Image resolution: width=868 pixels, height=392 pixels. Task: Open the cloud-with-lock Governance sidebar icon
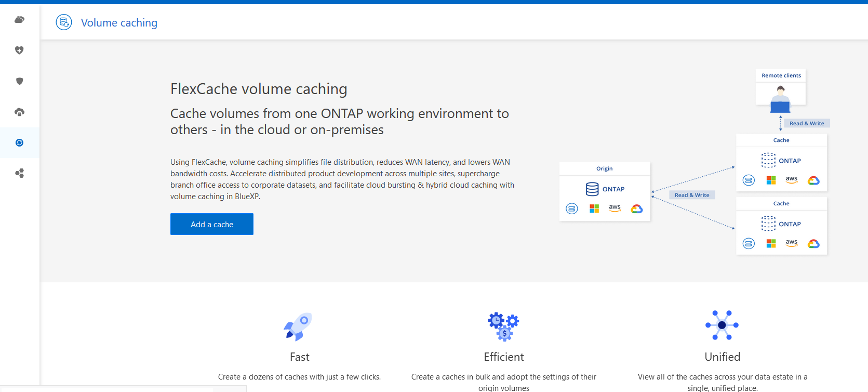19,112
